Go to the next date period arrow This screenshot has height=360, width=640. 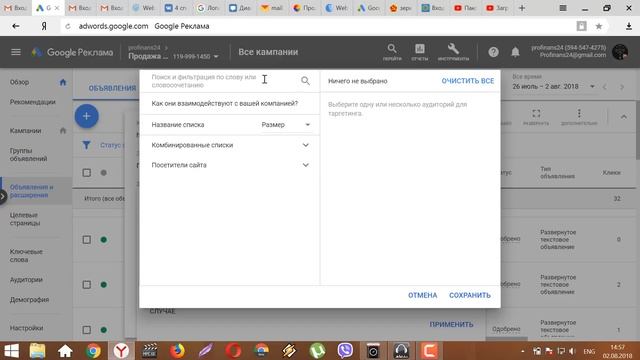point(622,87)
